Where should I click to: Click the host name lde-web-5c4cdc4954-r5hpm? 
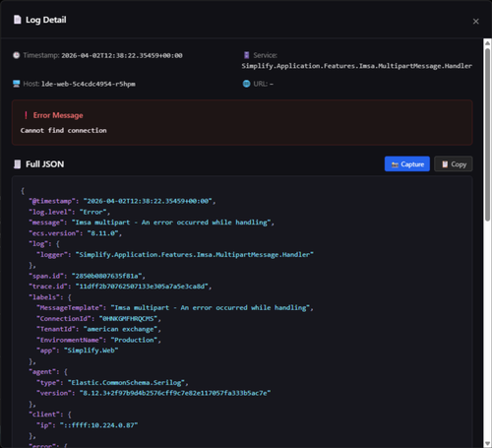(x=89, y=84)
